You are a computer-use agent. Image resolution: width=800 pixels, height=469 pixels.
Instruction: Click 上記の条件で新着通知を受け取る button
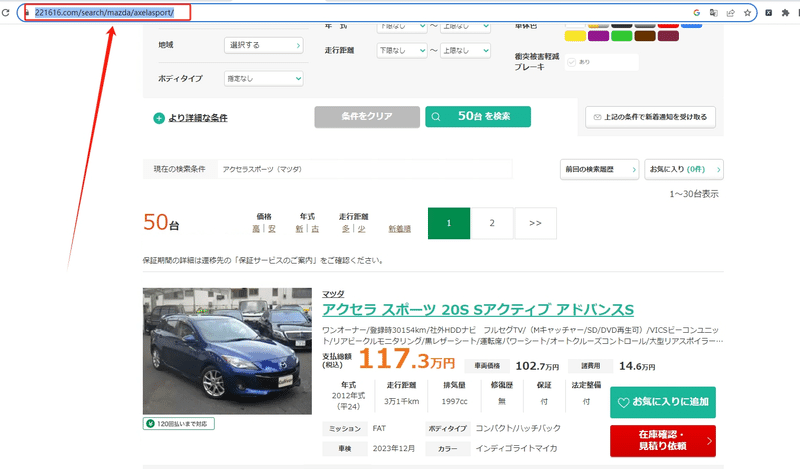pos(650,117)
